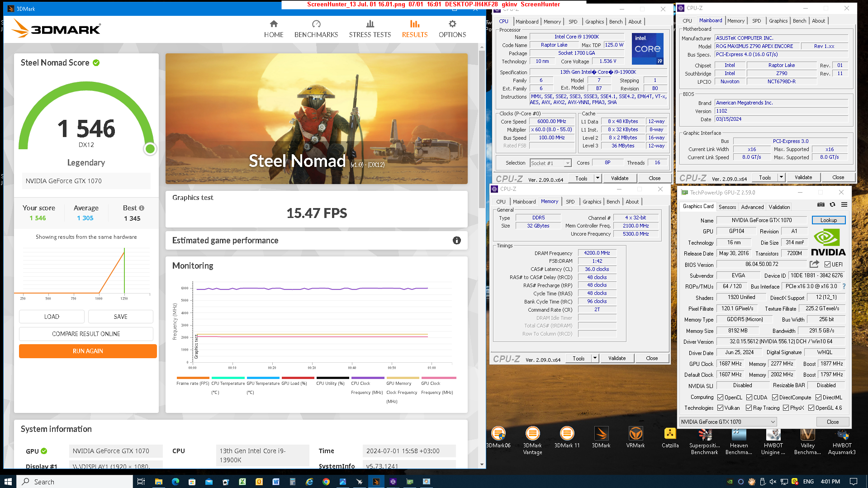Launch the Valley Benchmark desktop shortcut

tap(807, 441)
